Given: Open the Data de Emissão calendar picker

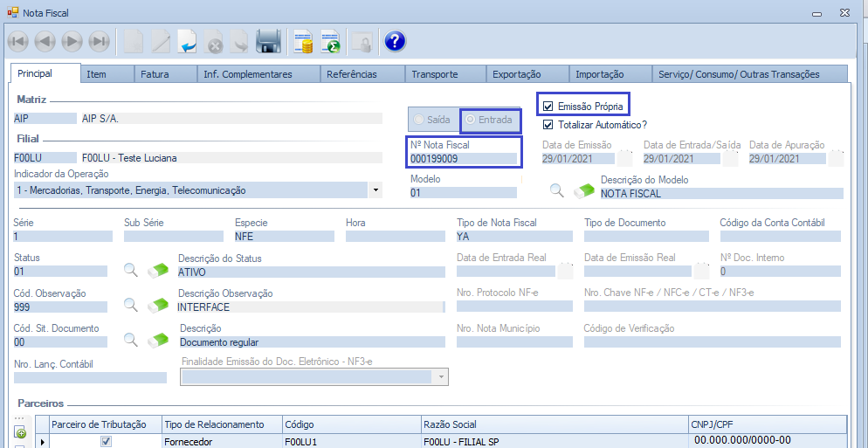Looking at the screenshot, I should 624,158.
